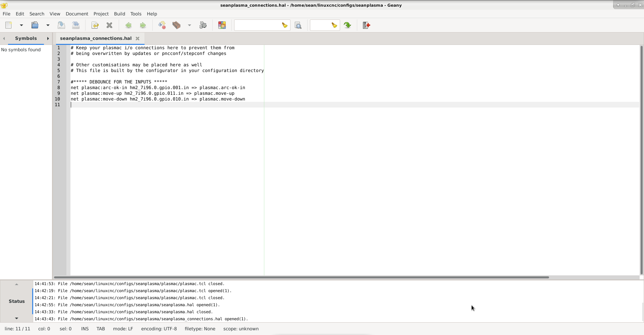The image size is (644, 335).
Task: Open the View menu
Action: [55, 14]
